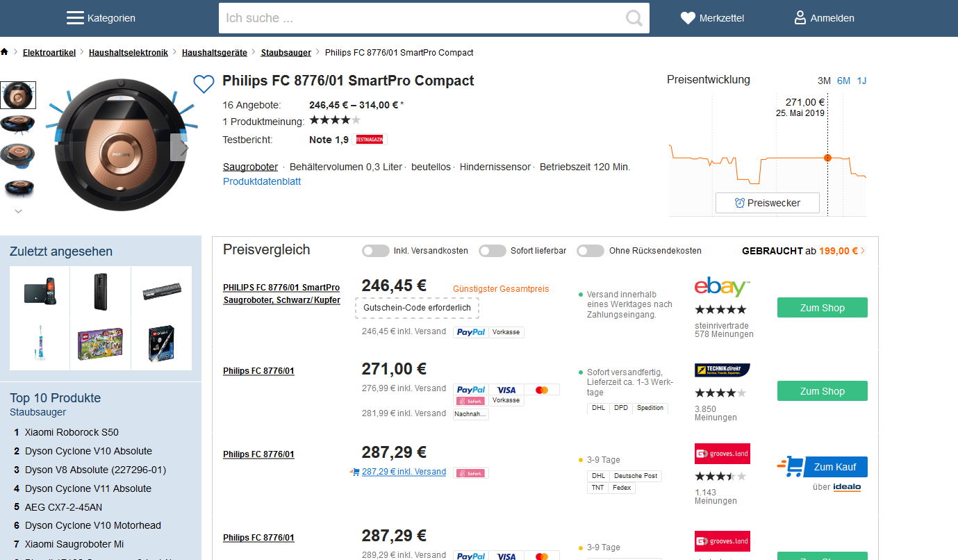Click the home icon in breadcrumb
Viewport: 958px width, 560px height.
click(x=5, y=52)
